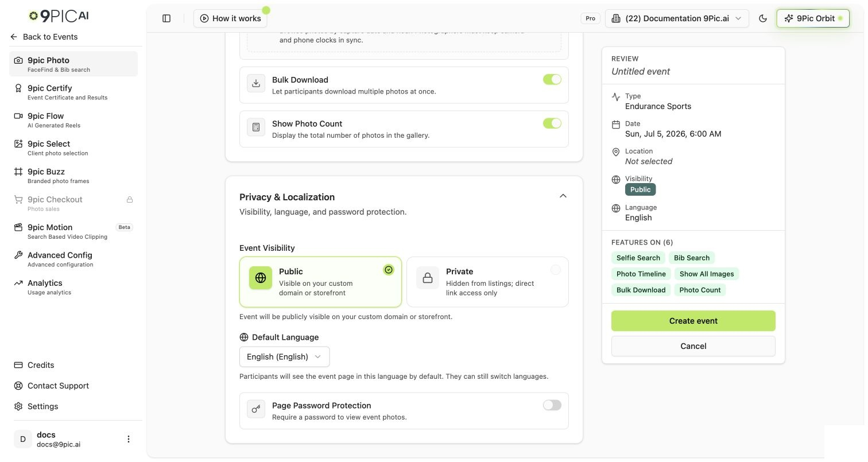Click the 9pic Certify award icon
The height and width of the screenshot is (462, 868).
coord(18,88)
